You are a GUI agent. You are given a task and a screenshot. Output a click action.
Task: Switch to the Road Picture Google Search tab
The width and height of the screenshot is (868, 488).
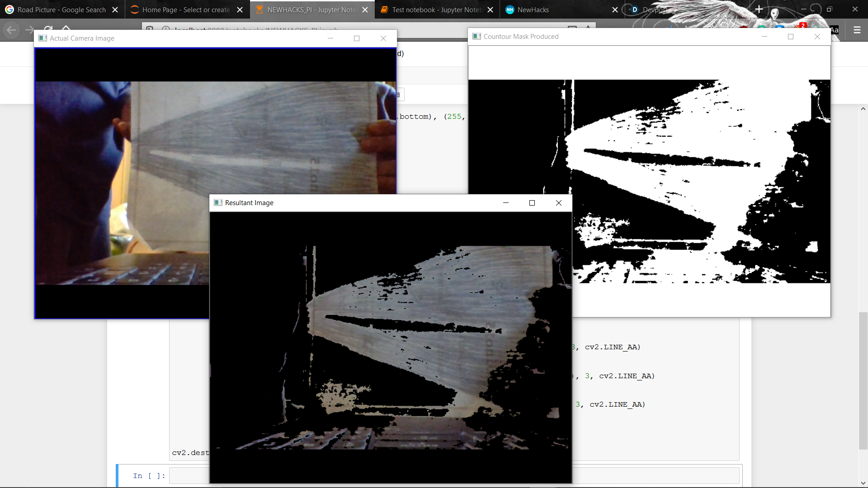pyautogui.click(x=61, y=9)
